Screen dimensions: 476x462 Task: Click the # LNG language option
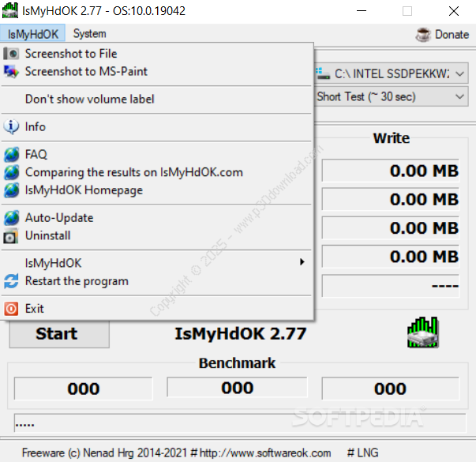362,453
